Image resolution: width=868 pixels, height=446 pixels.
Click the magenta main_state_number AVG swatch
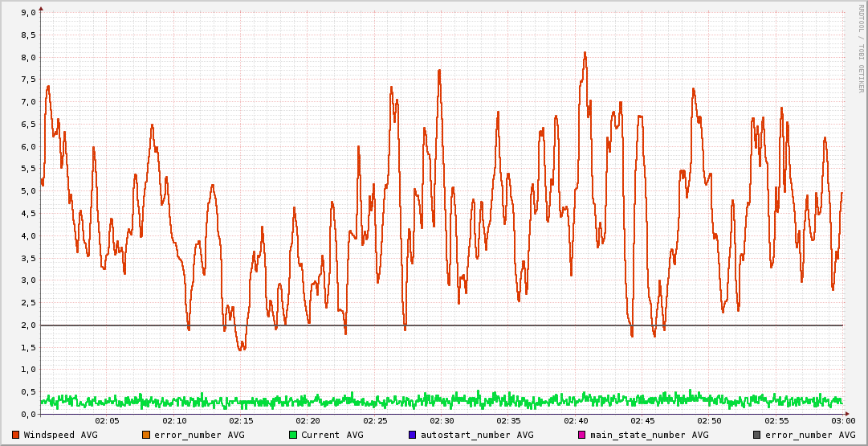tap(583, 435)
